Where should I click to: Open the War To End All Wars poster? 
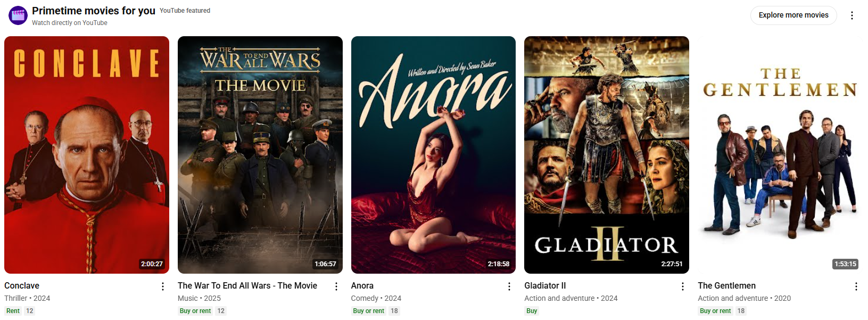(x=260, y=155)
